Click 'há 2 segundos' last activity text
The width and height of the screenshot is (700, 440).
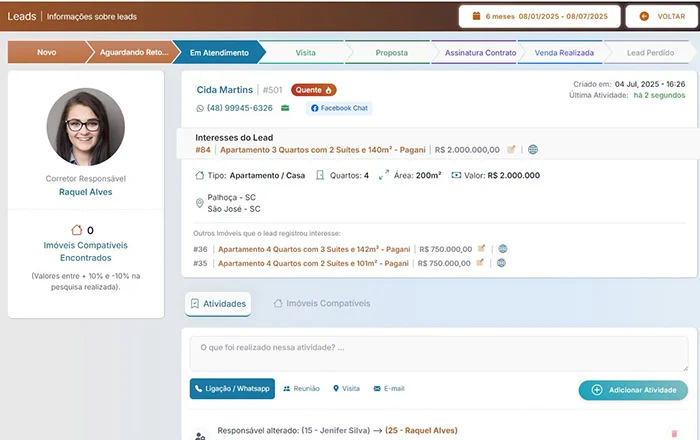pos(659,95)
